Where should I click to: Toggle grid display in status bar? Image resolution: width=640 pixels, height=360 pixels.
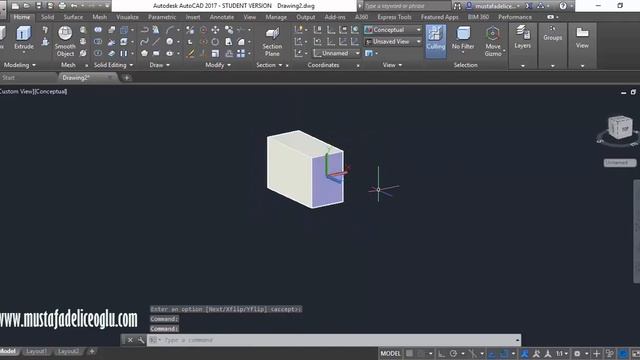point(409,353)
